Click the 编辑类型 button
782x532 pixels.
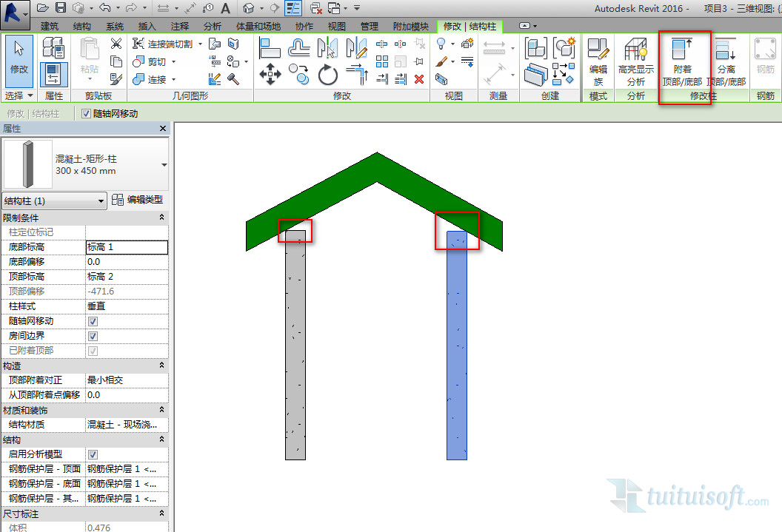tap(138, 200)
